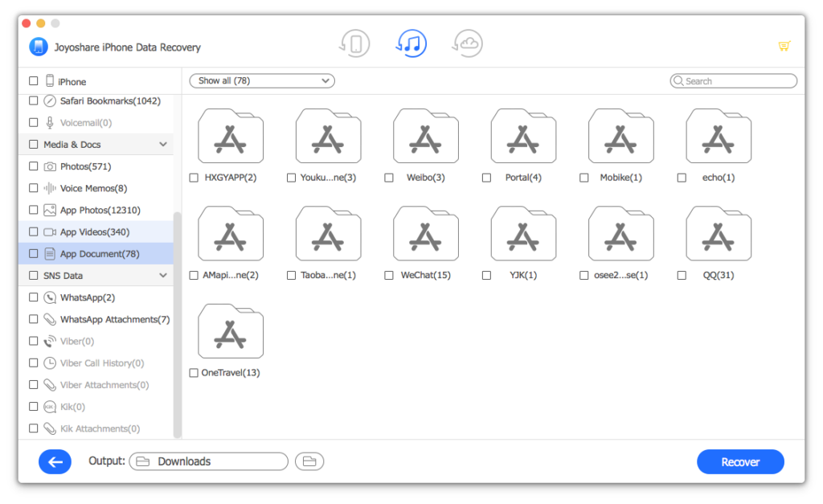This screenshot has width=823, height=504.
Task: Select recover from iCloud backup icon
Action: (x=467, y=43)
